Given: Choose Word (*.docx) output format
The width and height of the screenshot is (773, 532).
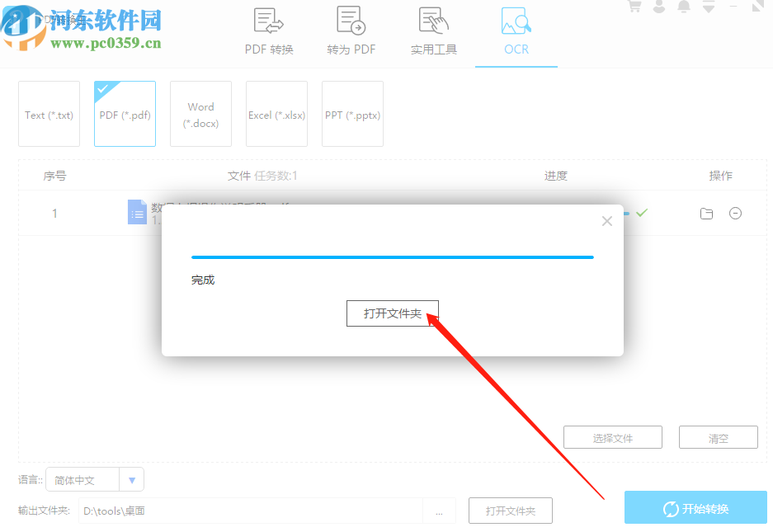Looking at the screenshot, I should pos(200,114).
